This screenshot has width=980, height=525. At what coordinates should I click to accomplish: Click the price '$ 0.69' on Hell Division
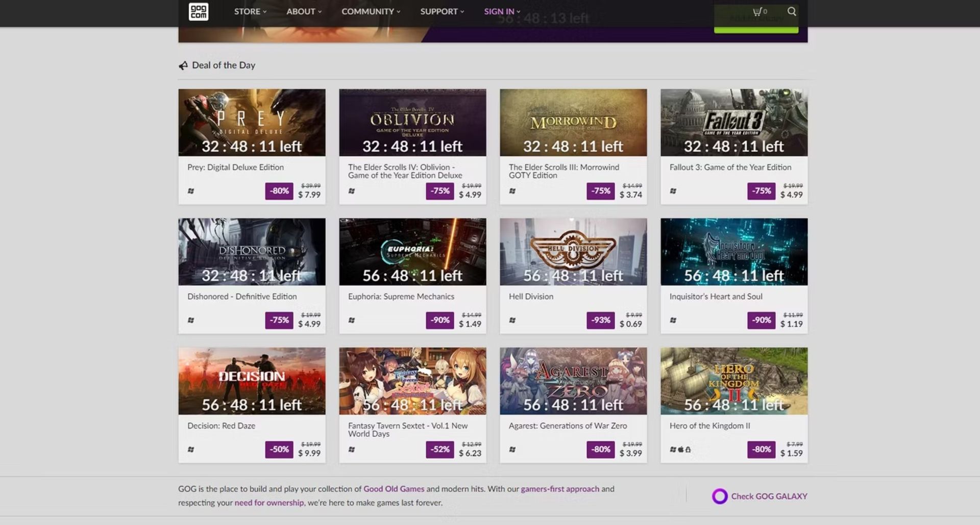pyautogui.click(x=631, y=324)
